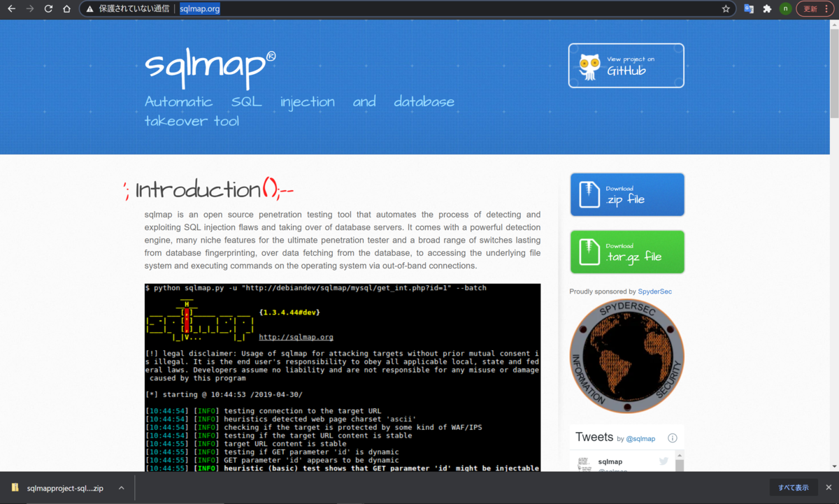Reload the sqlmap.org page
The image size is (839, 504).
[x=48, y=9]
